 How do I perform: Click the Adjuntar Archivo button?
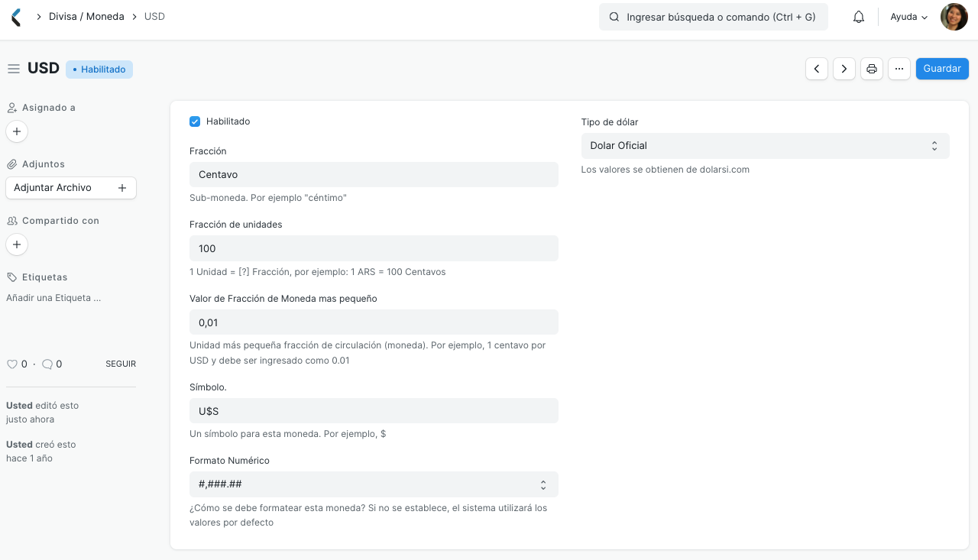(71, 188)
